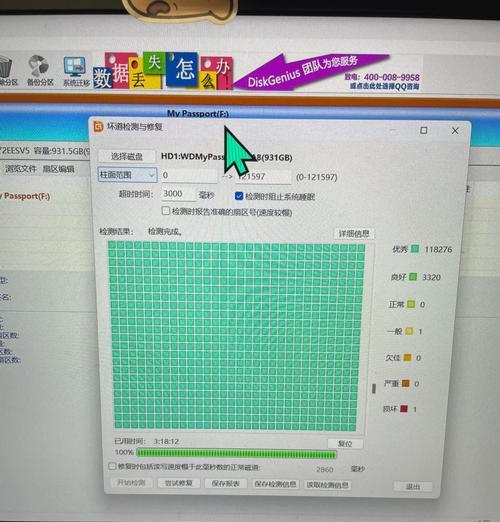Click the green 100% progress bar
Image resolution: width=500 pixels, height=522 pixels.
click(x=236, y=453)
